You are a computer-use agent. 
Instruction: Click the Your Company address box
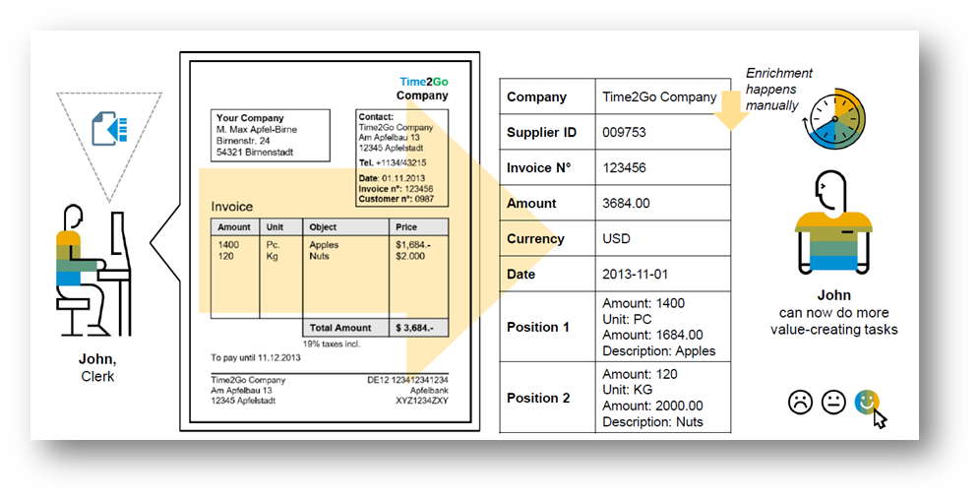(x=270, y=135)
